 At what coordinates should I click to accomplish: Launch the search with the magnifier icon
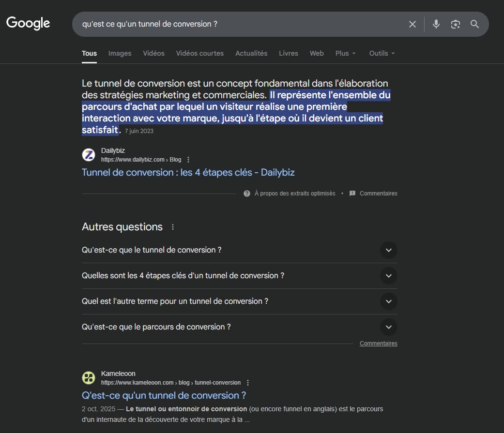474,24
